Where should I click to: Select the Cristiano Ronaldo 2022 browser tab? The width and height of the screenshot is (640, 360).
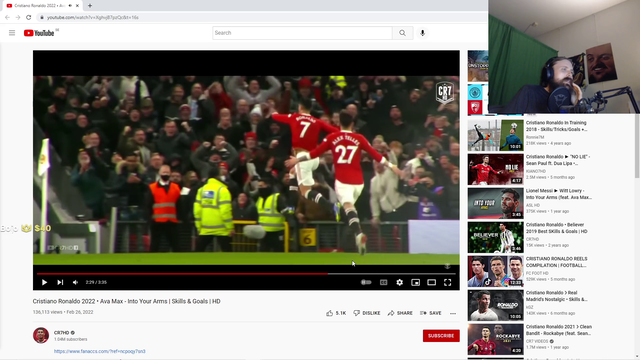pyautogui.click(x=39, y=6)
